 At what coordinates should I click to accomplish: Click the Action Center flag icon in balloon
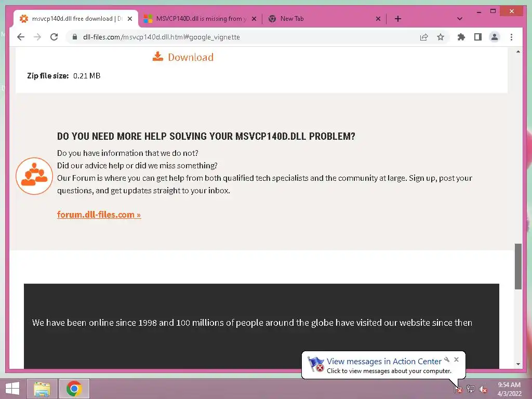316,364
